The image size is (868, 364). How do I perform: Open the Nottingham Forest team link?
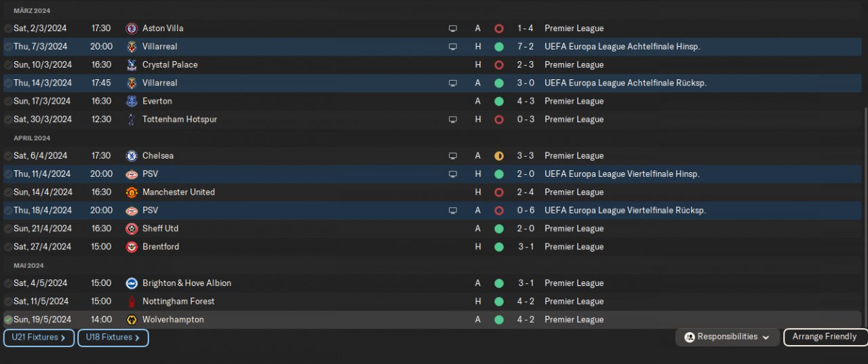point(178,302)
